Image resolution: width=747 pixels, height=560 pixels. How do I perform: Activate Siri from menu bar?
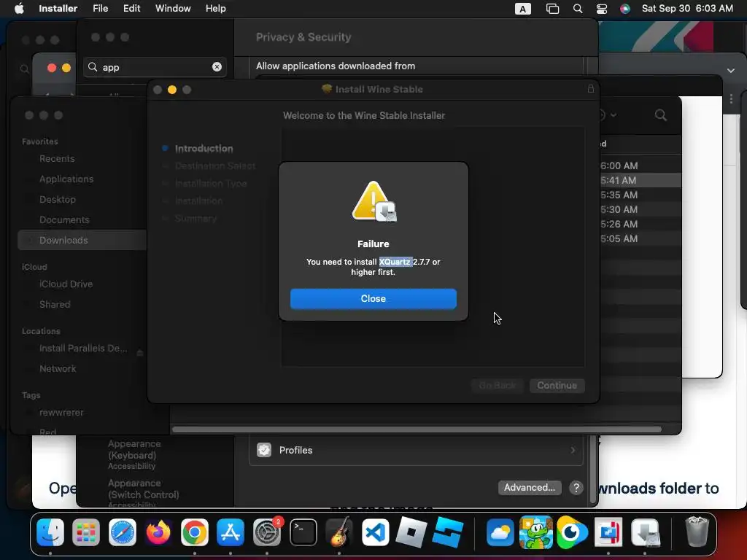(x=625, y=9)
